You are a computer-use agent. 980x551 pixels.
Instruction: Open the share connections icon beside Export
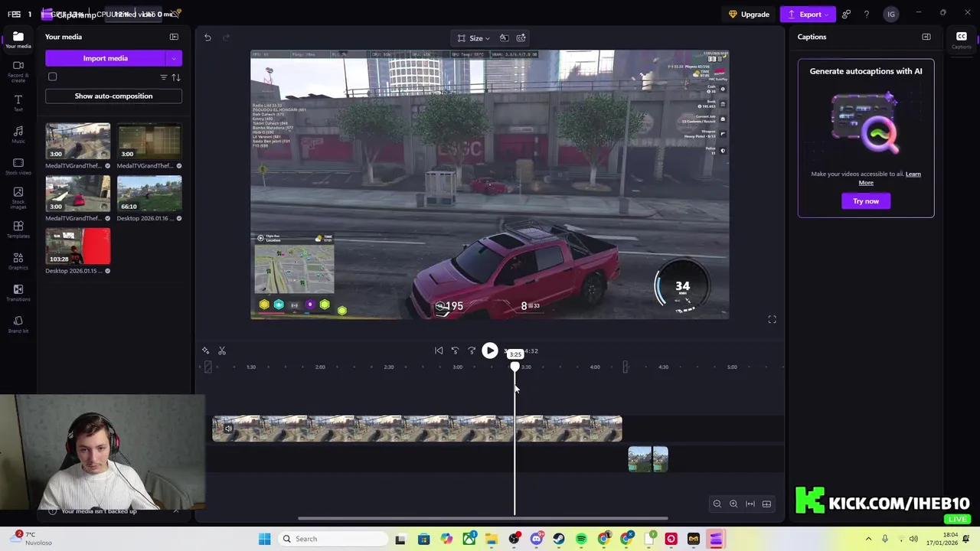tap(846, 14)
